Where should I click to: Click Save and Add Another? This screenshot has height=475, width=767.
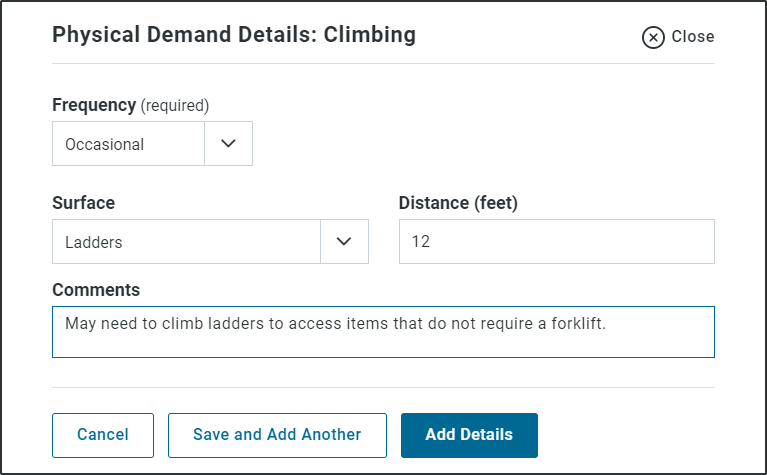click(277, 435)
